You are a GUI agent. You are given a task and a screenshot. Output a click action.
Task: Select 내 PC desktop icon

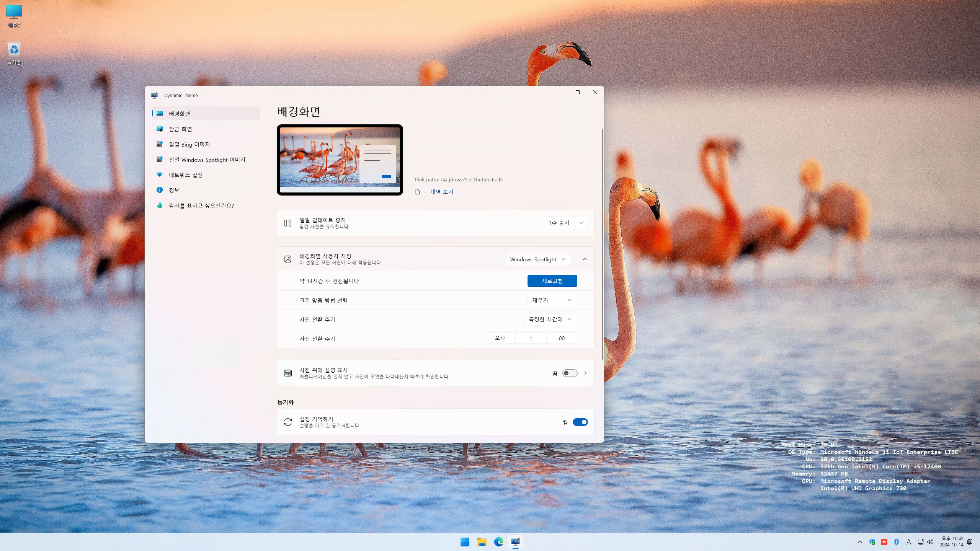14,16
